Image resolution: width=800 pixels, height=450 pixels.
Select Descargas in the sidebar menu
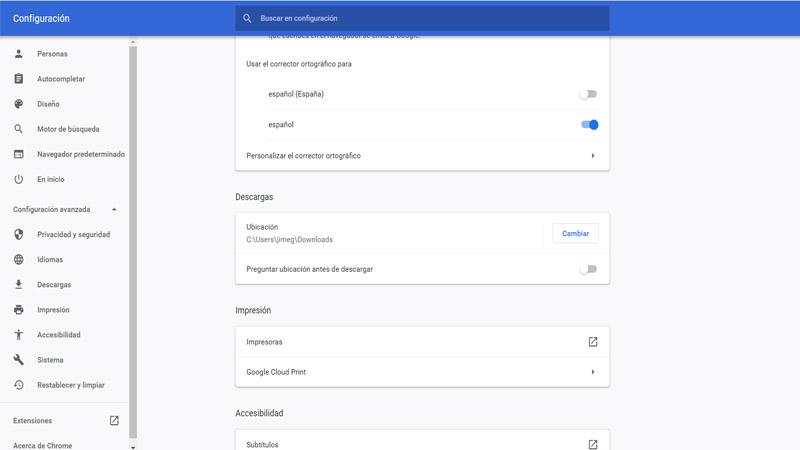coord(54,285)
